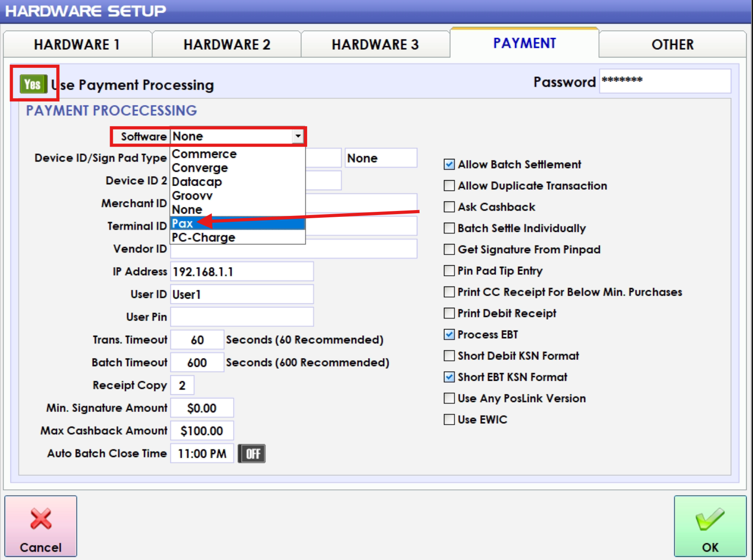Collapse the Software dropdown arrow

click(x=298, y=136)
